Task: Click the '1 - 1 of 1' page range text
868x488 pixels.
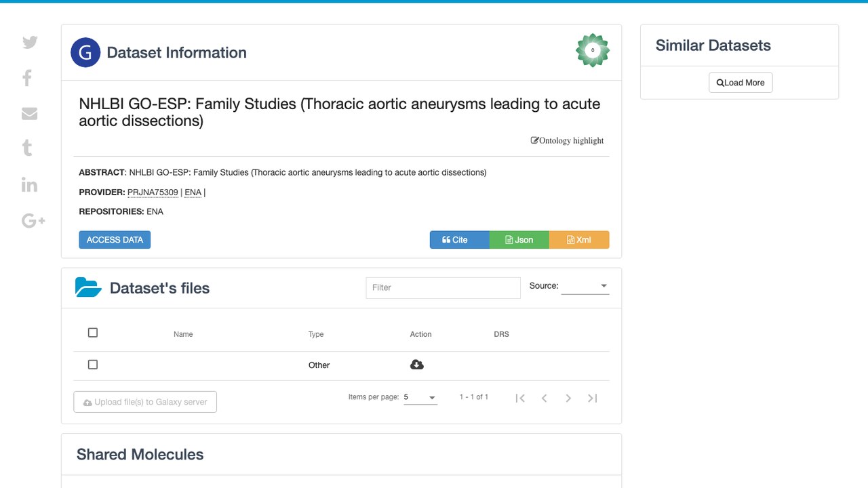Action: tap(474, 397)
